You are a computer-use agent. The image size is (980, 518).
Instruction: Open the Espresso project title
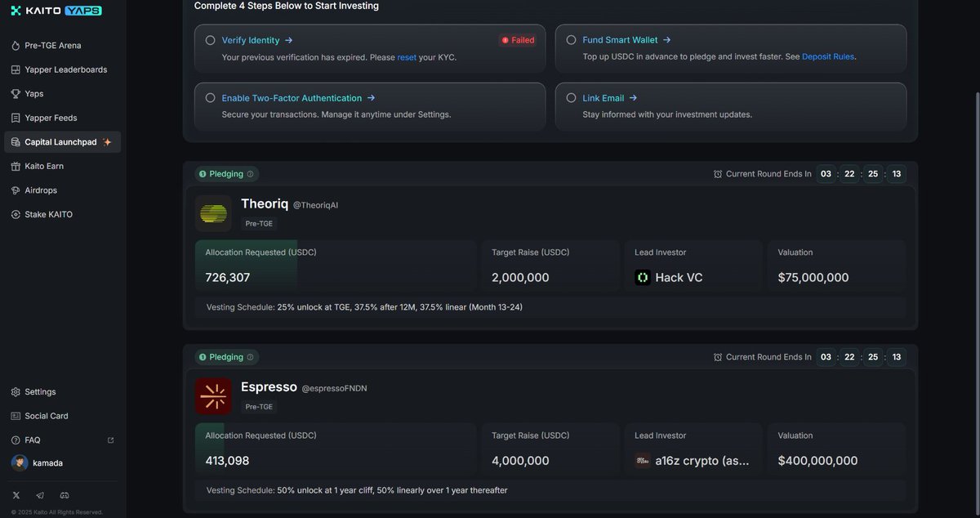pyautogui.click(x=269, y=386)
